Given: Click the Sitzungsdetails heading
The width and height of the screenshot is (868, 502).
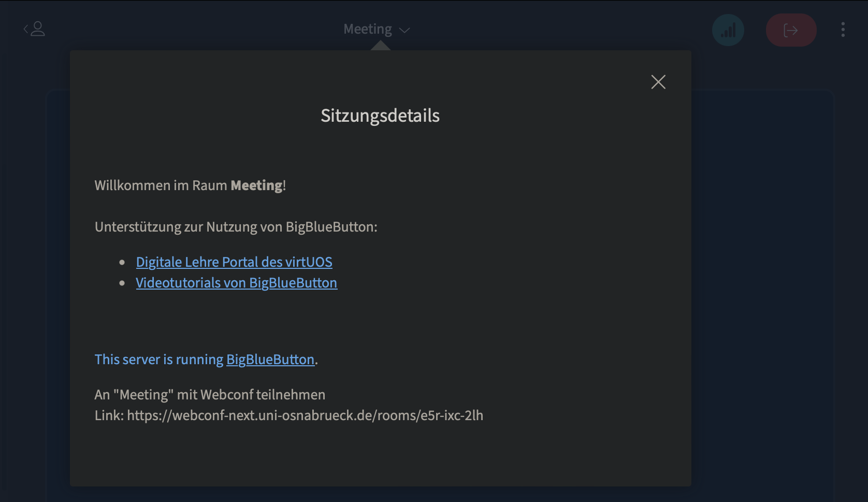Looking at the screenshot, I should (x=380, y=116).
